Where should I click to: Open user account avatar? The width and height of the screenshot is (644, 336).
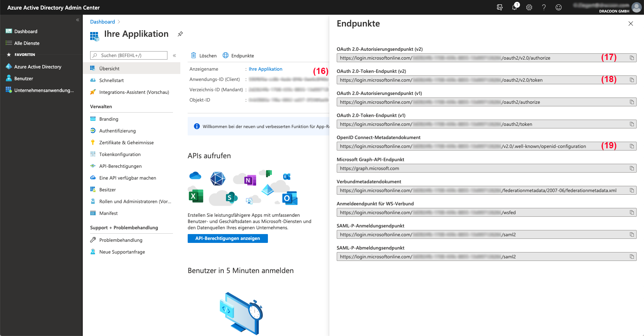click(636, 7)
